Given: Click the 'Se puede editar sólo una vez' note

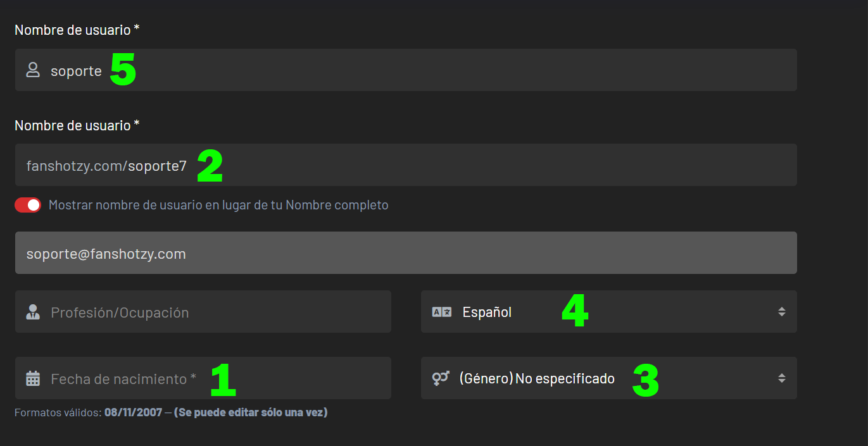Looking at the screenshot, I should point(251,412).
